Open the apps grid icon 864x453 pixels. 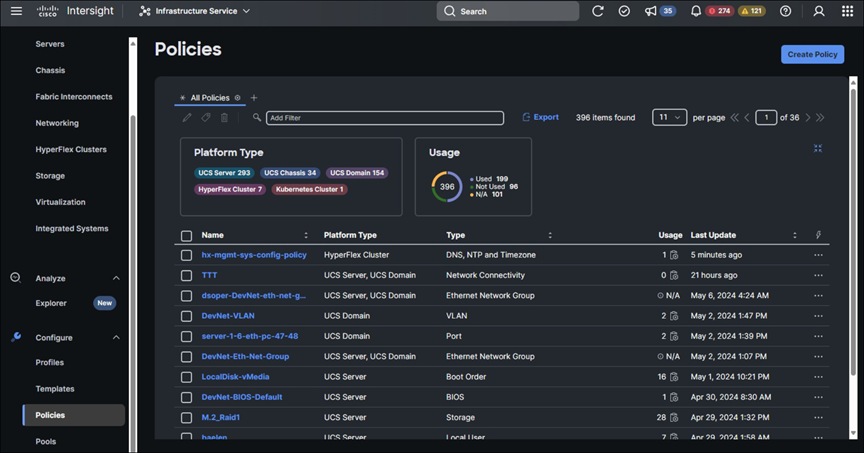click(x=847, y=11)
